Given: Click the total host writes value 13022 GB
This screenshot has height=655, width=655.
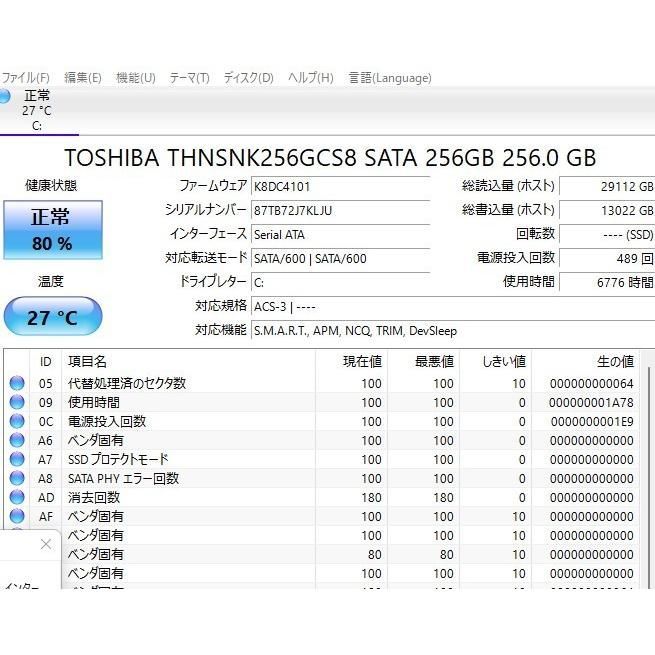Looking at the screenshot, I should (607, 211).
